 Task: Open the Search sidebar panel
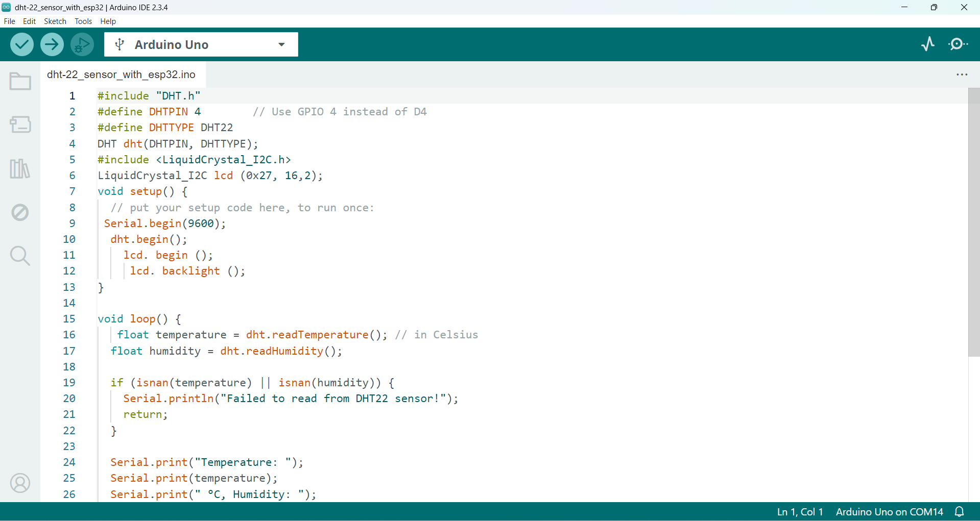coord(20,256)
